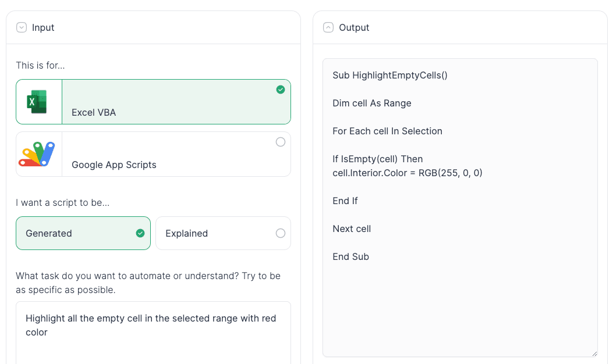
Task: Click the 'For Each cell In Selection' line
Action: point(387,131)
